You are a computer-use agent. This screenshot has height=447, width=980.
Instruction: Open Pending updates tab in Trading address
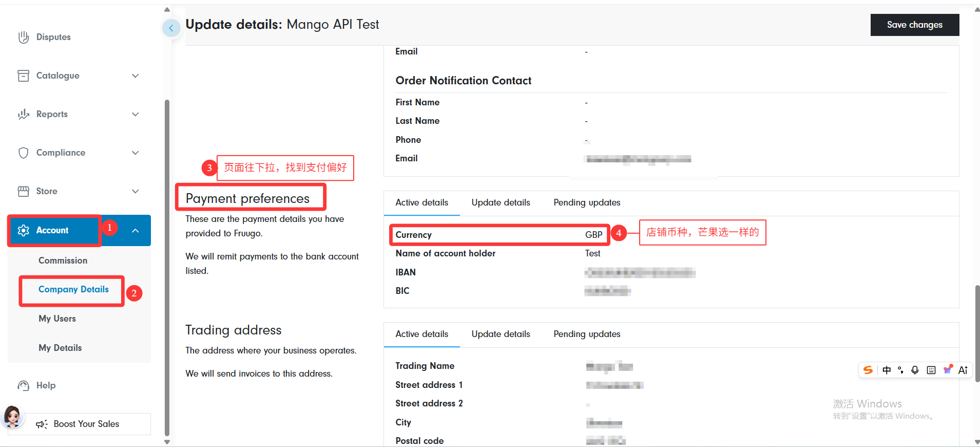click(587, 334)
